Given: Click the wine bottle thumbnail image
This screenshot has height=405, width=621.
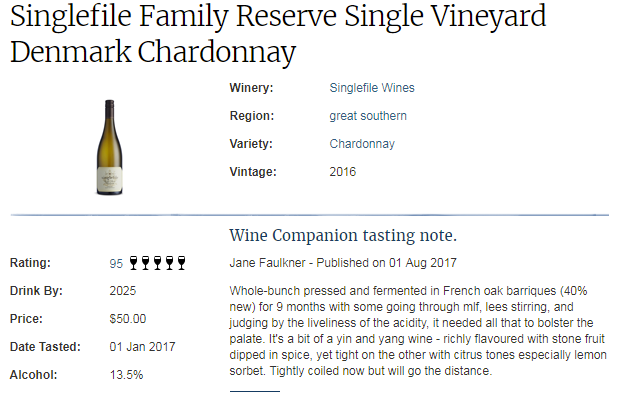Looking at the screenshot, I should [x=110, y=147].
